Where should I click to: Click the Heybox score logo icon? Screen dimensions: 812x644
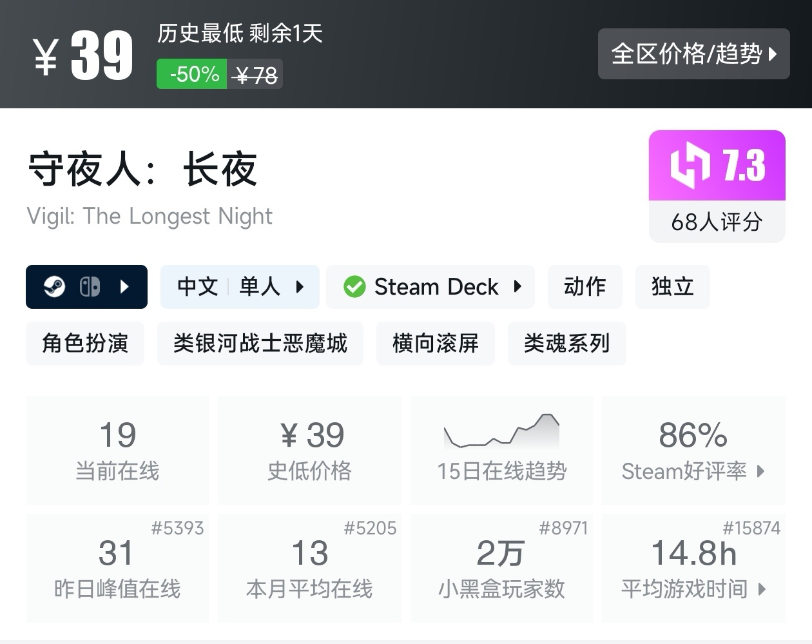tap(690, 166)
